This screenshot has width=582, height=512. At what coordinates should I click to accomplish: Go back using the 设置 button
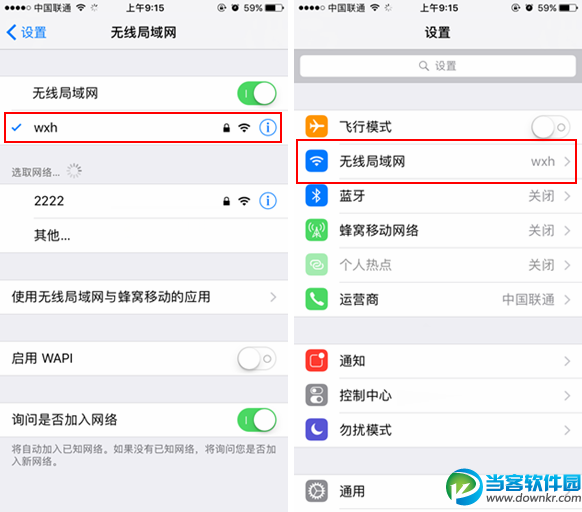pos(26,32)
